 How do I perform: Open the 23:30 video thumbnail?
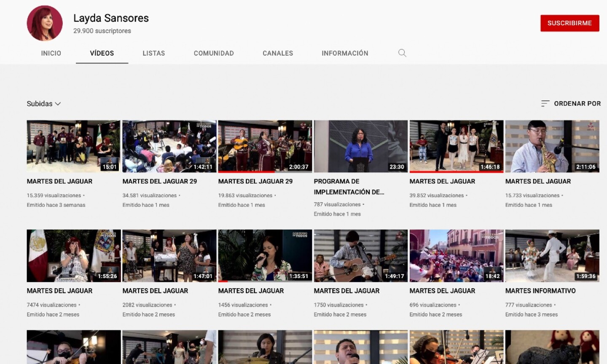pos(360,146)
